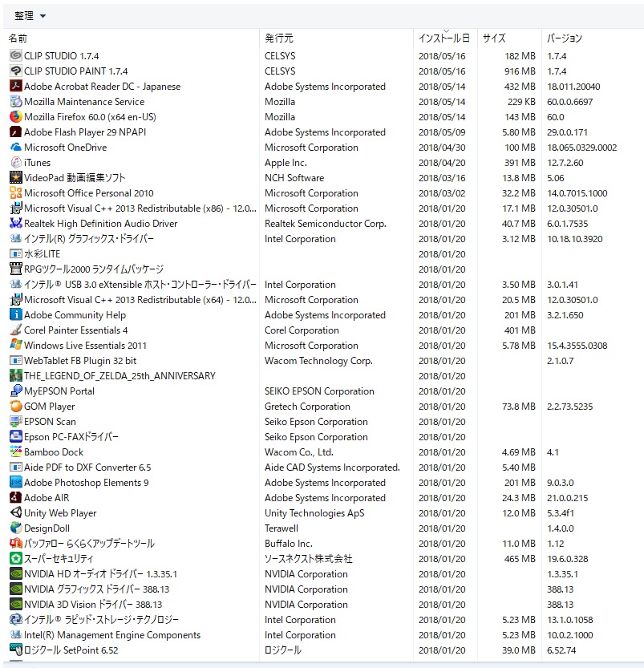Click the Mozilla Firefox 60.0 icon
Screen dimensions: 644x668
[16, 116]
